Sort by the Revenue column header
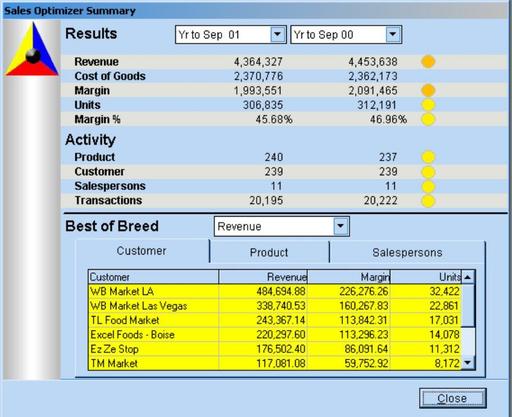 263,277
